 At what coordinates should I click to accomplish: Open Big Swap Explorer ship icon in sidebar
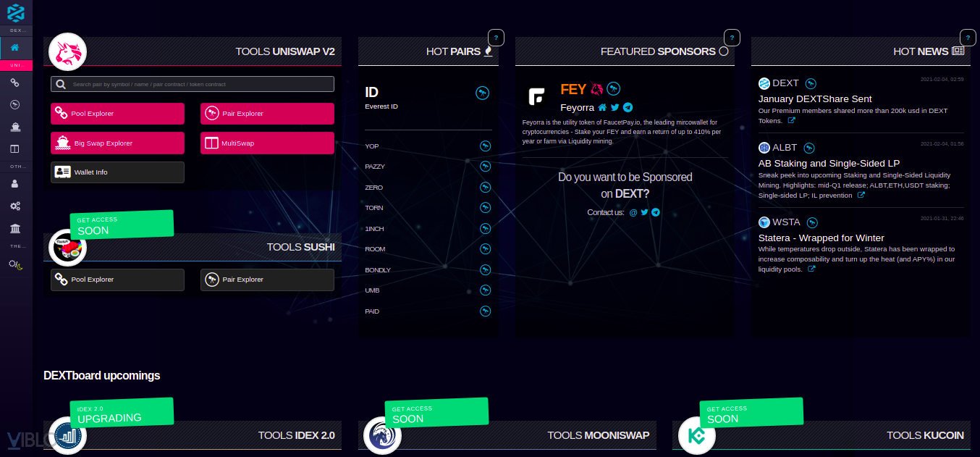[x=15, y=126]
